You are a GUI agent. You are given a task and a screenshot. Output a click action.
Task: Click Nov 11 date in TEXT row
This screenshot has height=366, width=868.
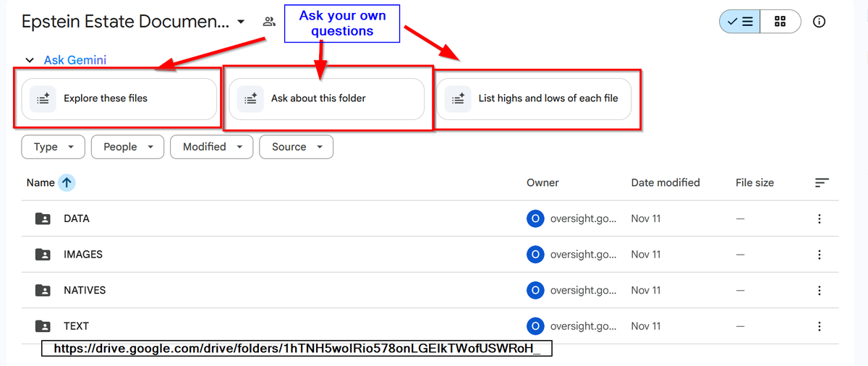(x=646, y=326)
